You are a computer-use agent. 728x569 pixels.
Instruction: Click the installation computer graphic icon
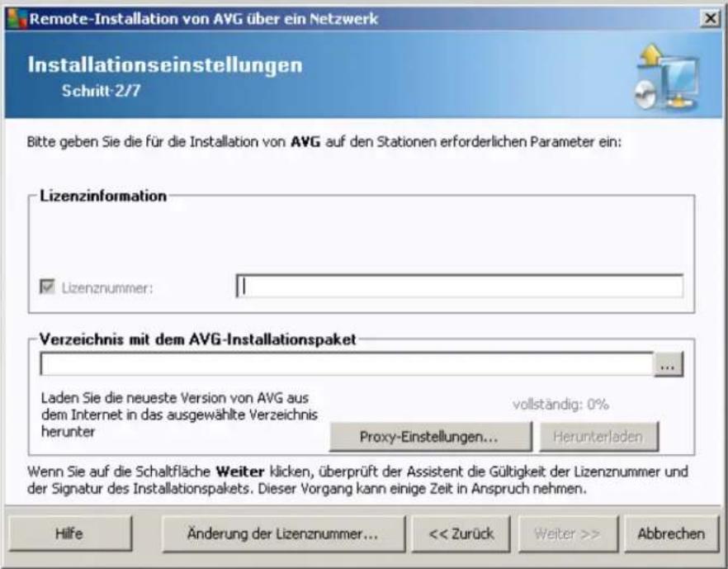point(667,77)
